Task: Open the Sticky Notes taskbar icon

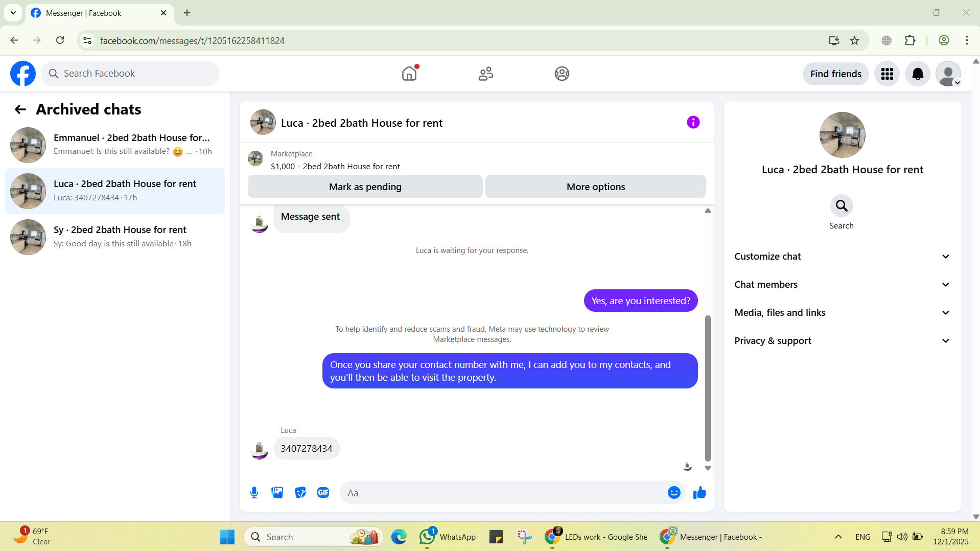Action: pyautogui.click(x=496, y=537)
